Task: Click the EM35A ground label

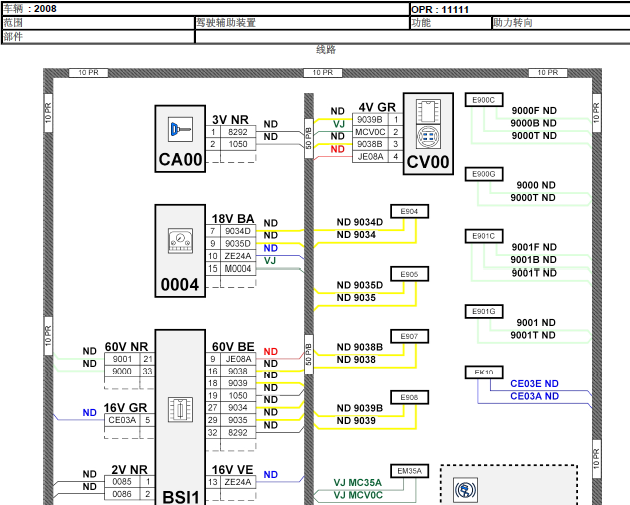Action: click(410, 470)
